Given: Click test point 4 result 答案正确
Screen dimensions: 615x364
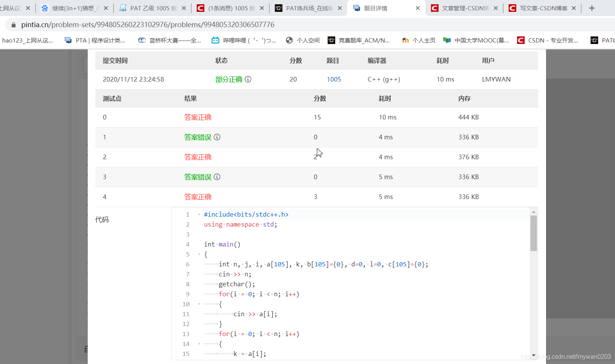Looking at the screenshot, I should click(x=198, y=197).
